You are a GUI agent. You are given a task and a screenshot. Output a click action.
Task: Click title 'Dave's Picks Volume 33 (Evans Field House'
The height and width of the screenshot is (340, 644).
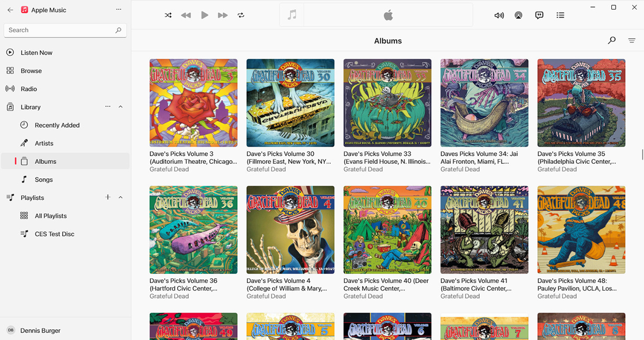(387, 157)
